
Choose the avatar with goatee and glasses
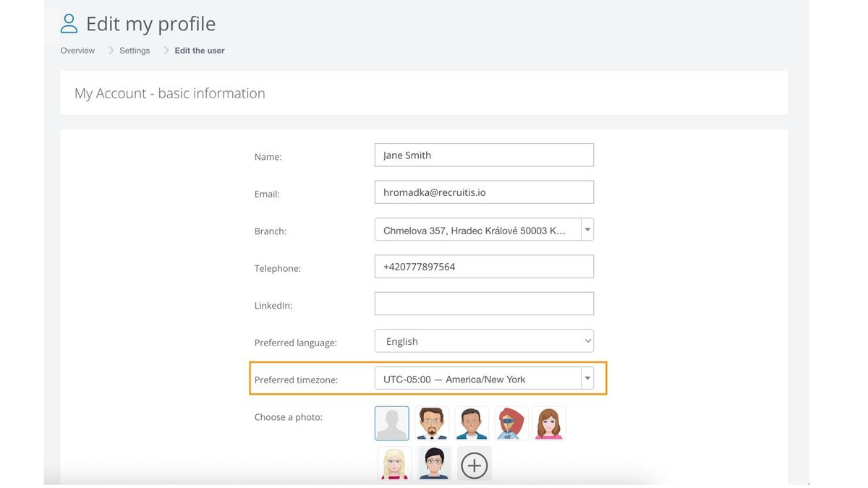432,423
